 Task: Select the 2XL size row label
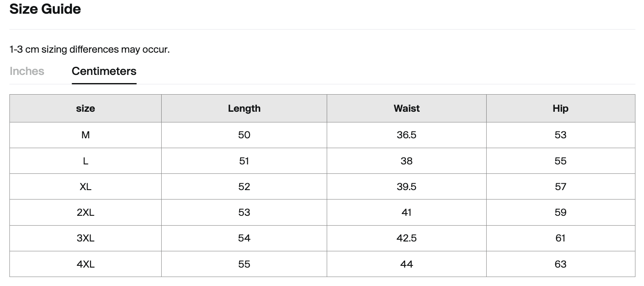click(x=85, y=212)
